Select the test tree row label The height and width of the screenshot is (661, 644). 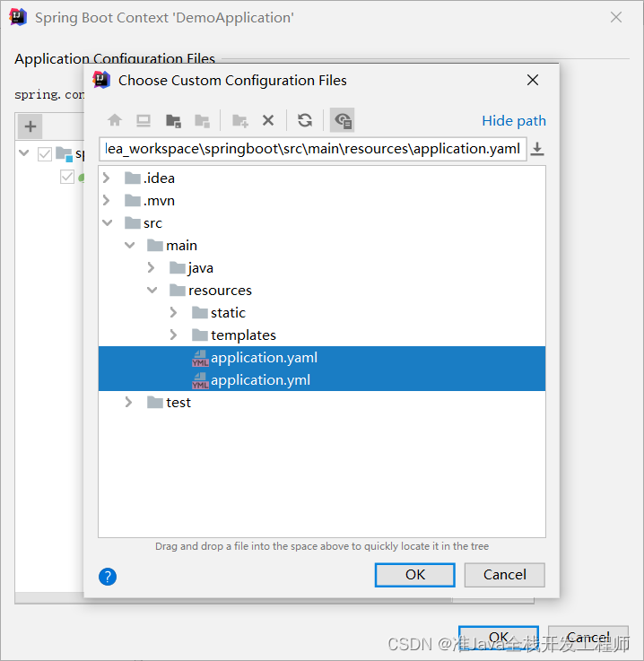pyautogui.click(x=178, y=403)
